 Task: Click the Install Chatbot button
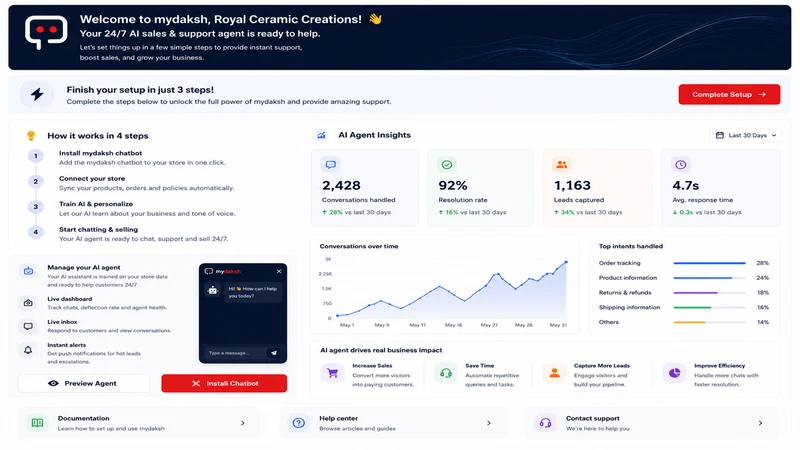pyautogui.click(x=224, y=383)
